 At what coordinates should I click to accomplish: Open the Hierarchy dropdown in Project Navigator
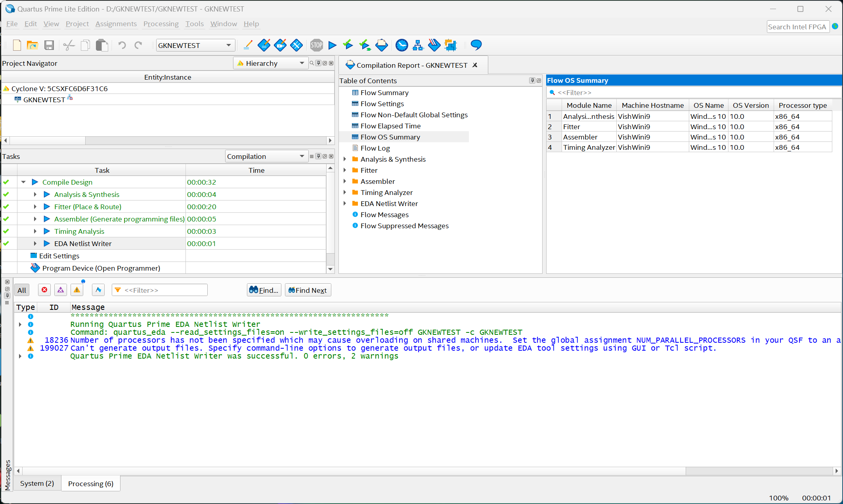pos(271,63)
